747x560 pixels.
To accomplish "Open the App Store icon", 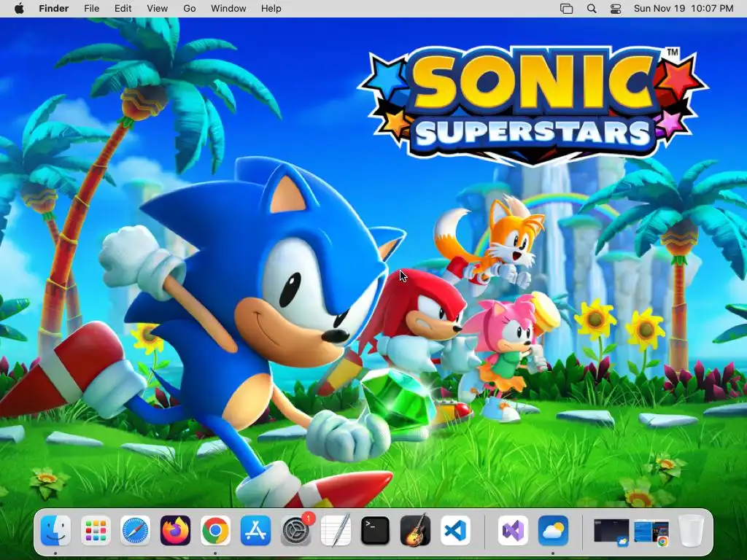I will click(255, 530).
